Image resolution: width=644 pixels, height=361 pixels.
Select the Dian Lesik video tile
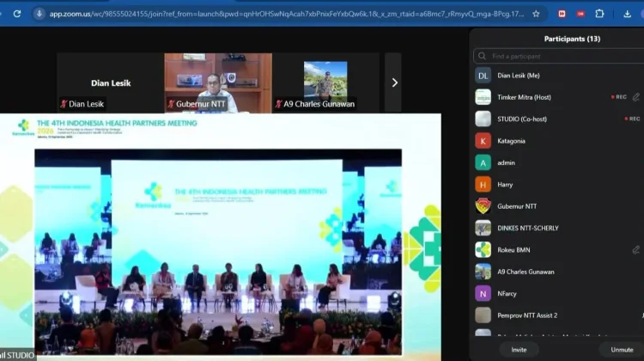[x=111, y=83]
